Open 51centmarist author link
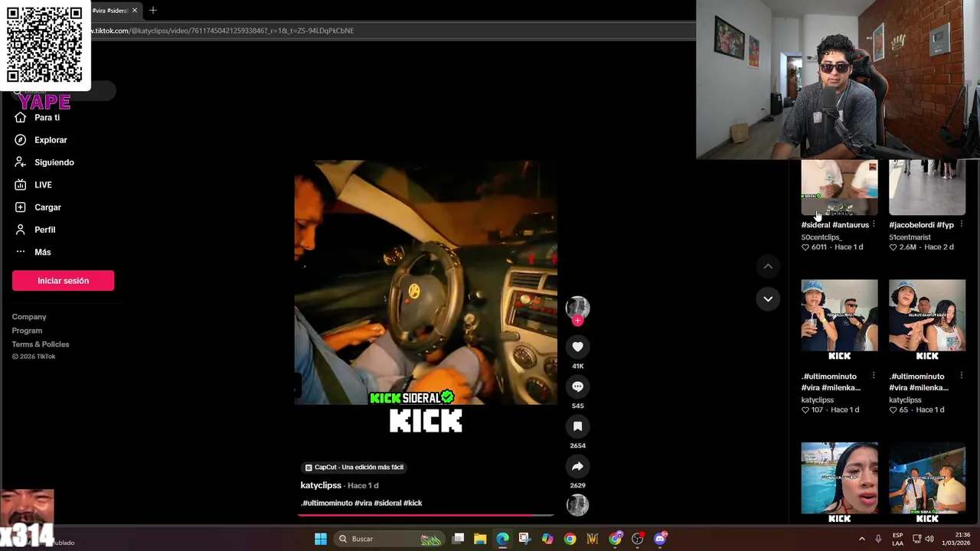This screenshot has height=551, width=980. point(910,237)
